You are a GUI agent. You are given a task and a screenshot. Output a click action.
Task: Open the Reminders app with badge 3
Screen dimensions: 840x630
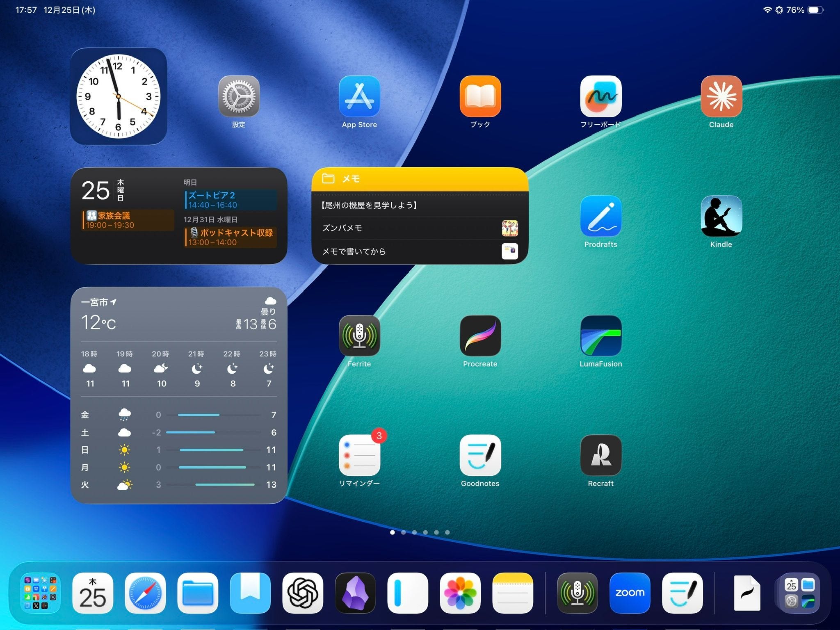[x=359, y=455]
